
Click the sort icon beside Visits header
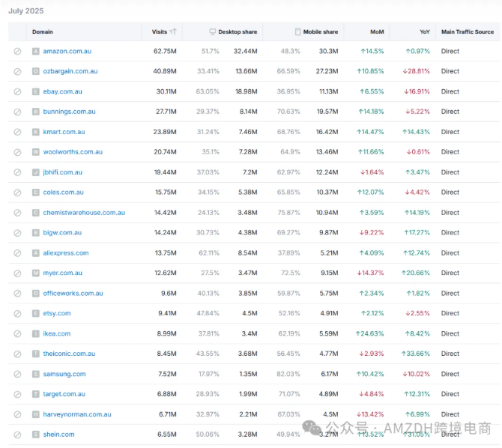[x=173, y=31]
